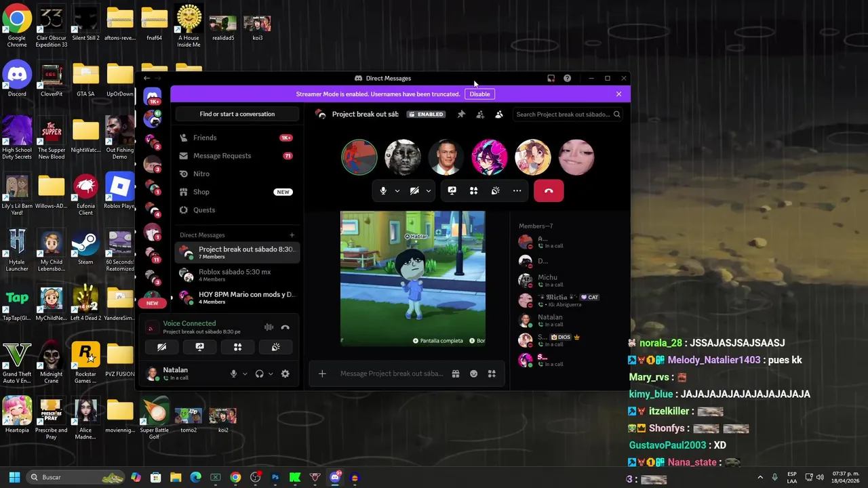Open the Discord Shop

(x=237, y=192)
